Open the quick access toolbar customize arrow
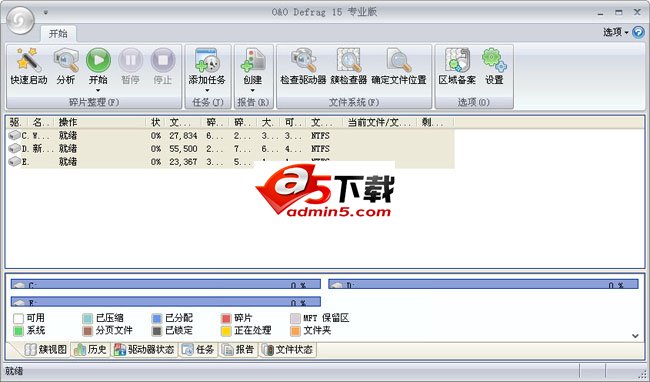Screen dimensions: 650x382 click(x=46, y=12)
